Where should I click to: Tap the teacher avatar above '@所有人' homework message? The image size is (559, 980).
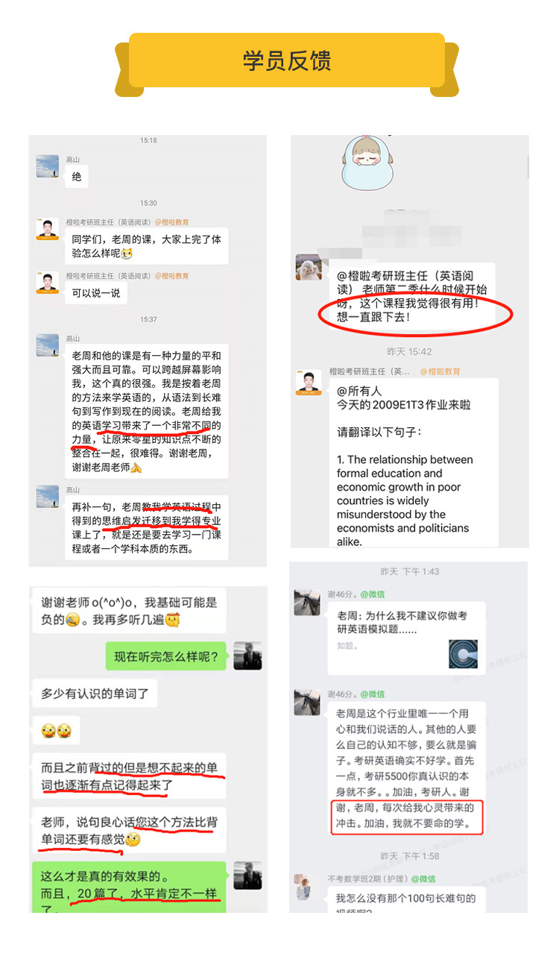pyautogui.click(x=309, y=382)
